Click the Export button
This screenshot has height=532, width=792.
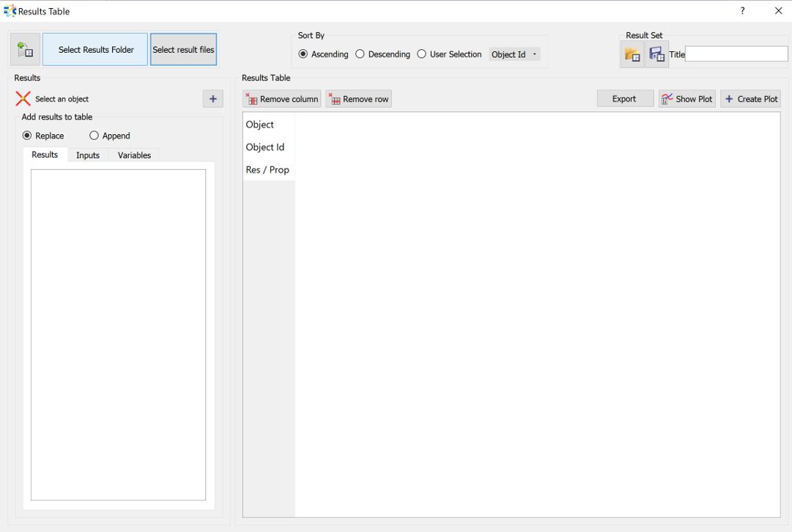[624, 99]
